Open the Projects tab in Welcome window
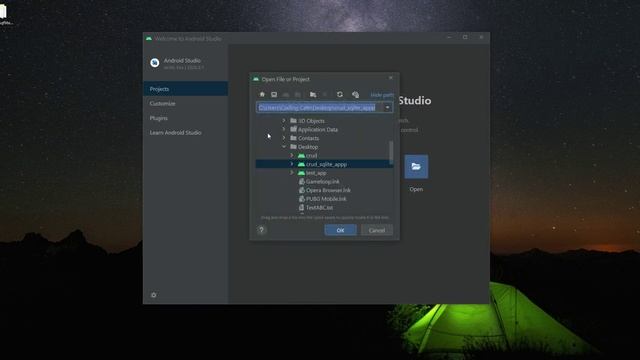The width and height of the screenshot is (640, 360). click(185, 89)
